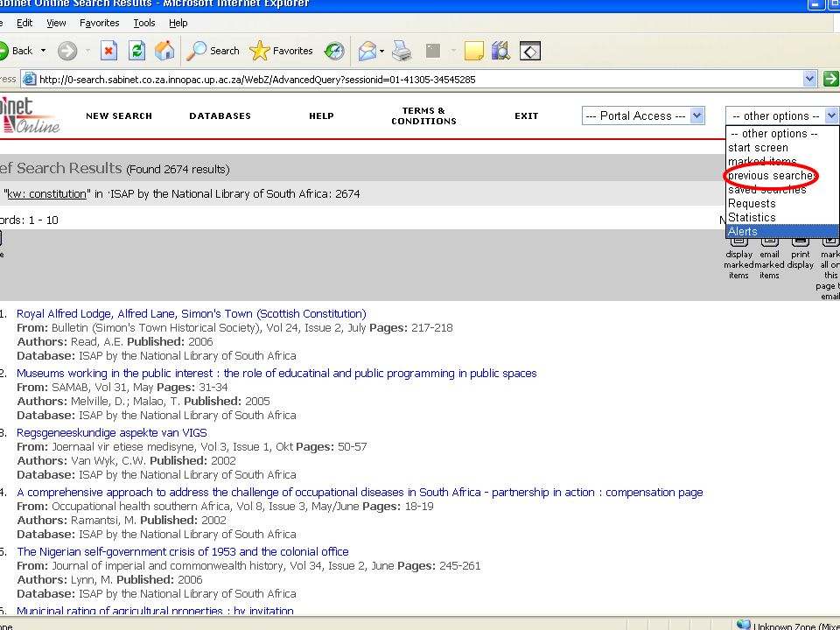
Task: Click the DATABASES navigation link
Action: [220, 115]
